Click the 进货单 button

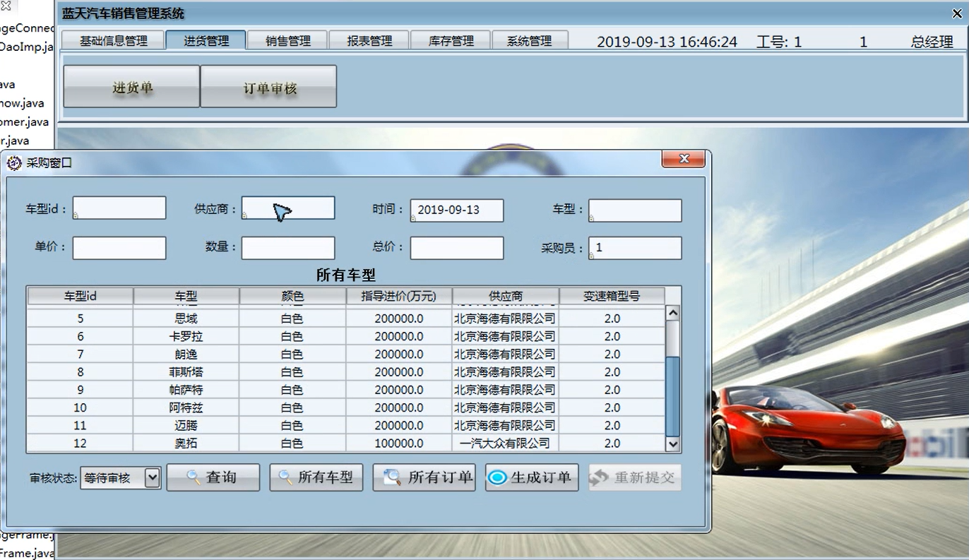coord(131,85)
